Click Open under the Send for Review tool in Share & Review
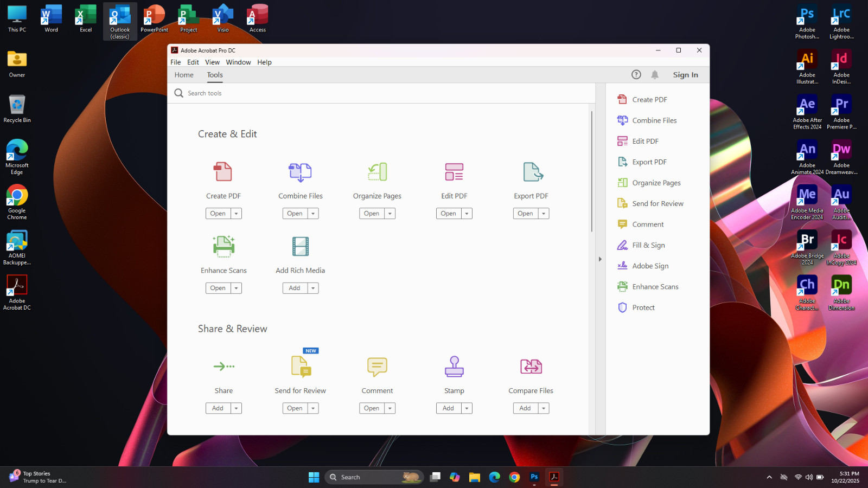Viewport: 868px width, 488px height. [295, 408]
